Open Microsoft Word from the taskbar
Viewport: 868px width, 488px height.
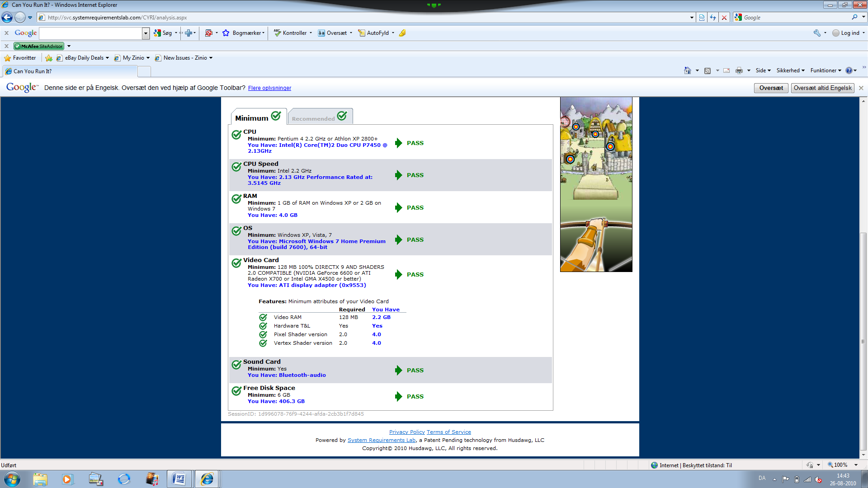[x=179, y=479]
